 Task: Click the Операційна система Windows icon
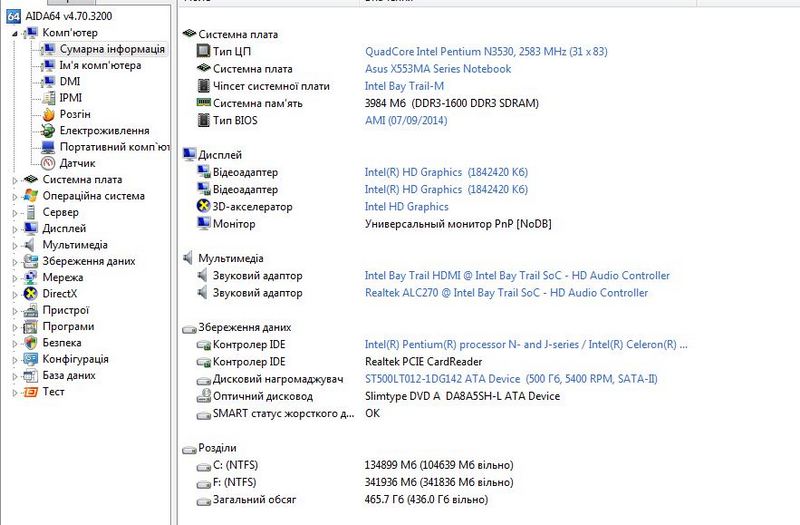tap(30, 196)
